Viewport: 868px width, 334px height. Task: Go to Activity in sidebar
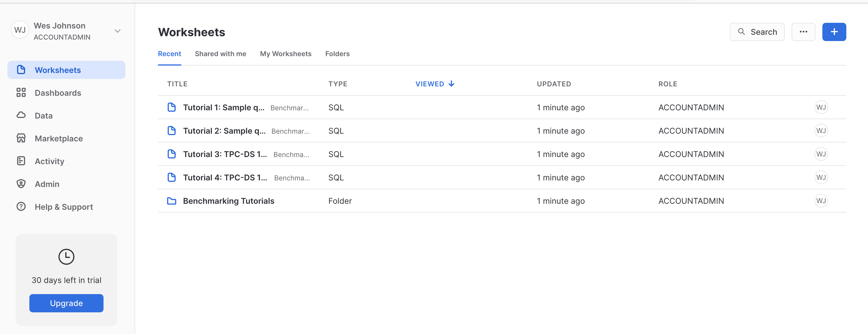click(50, 161)
